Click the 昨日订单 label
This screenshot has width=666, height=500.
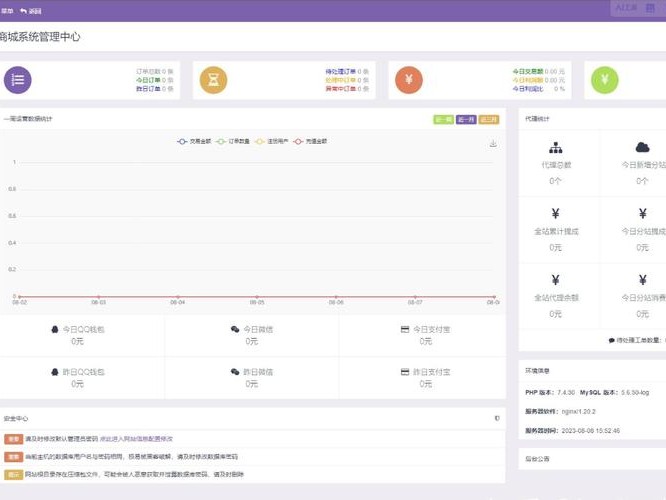point(148,89)
